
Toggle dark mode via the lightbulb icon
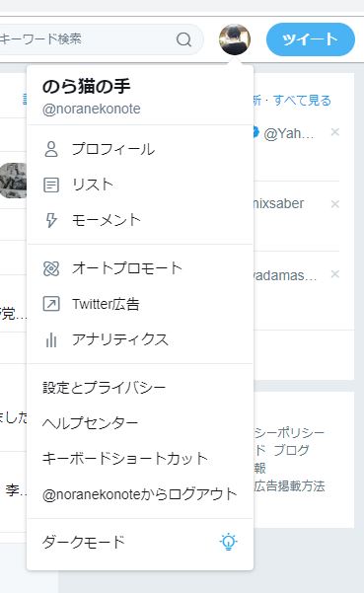(228, 542)
